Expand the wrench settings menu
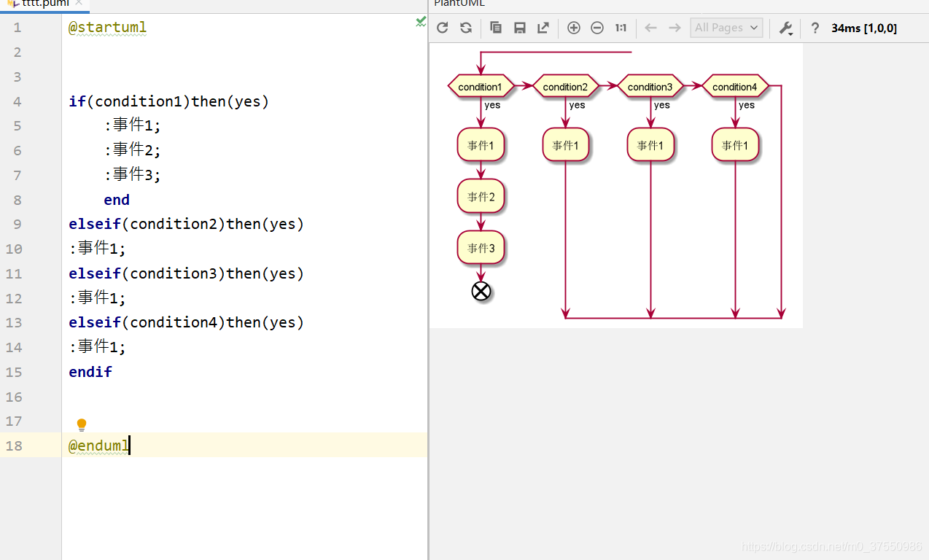Image resolution: width=929 pixels, height=560 pixels. point(785,28)
